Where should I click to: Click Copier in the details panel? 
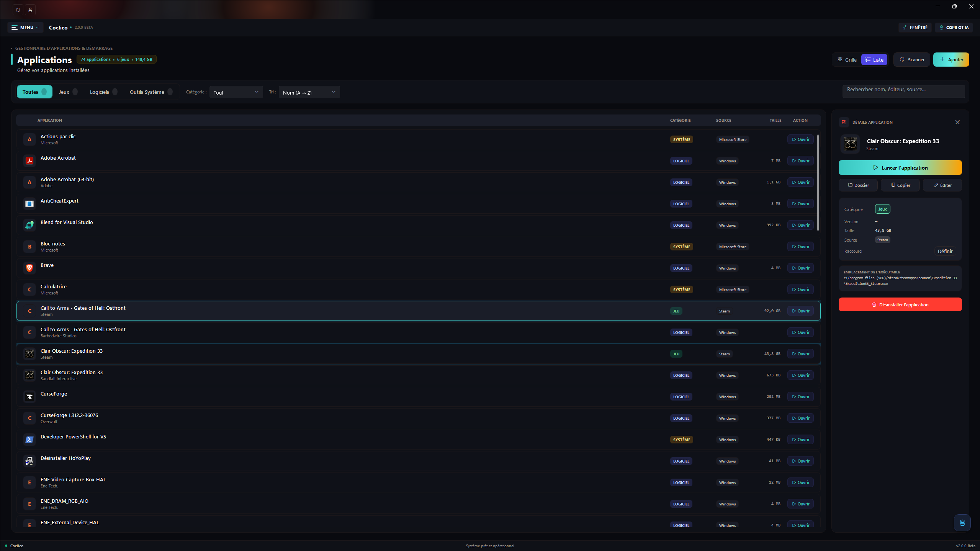(900, 185)
